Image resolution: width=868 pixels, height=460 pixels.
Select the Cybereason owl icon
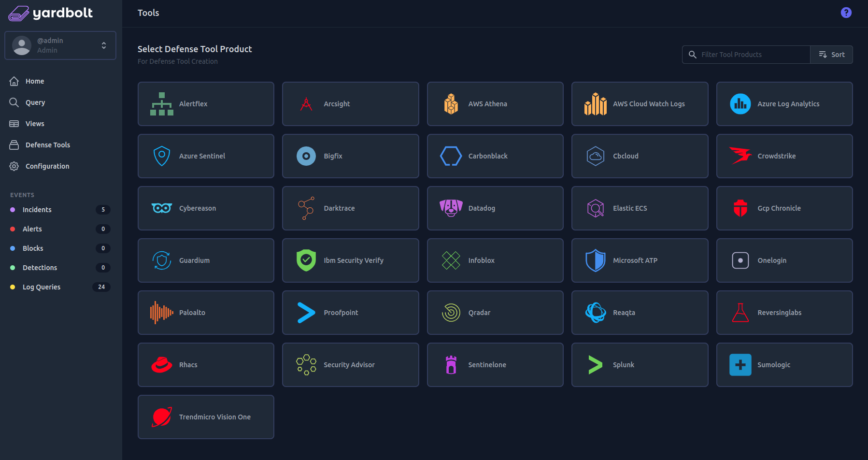(161, 208)
